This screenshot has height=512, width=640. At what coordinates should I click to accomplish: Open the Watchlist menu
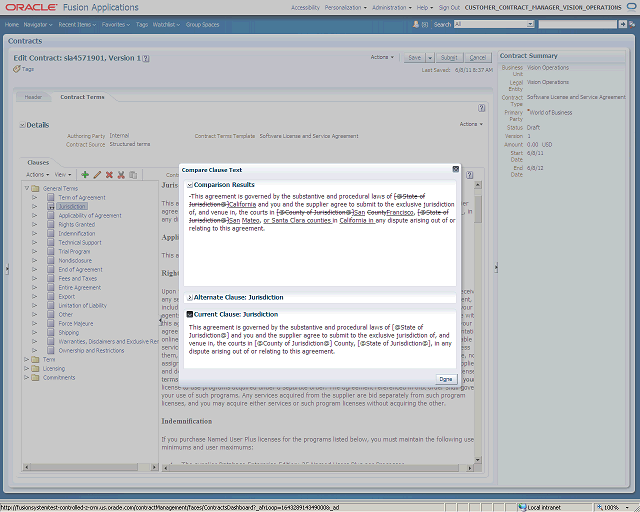pos(166,24)
